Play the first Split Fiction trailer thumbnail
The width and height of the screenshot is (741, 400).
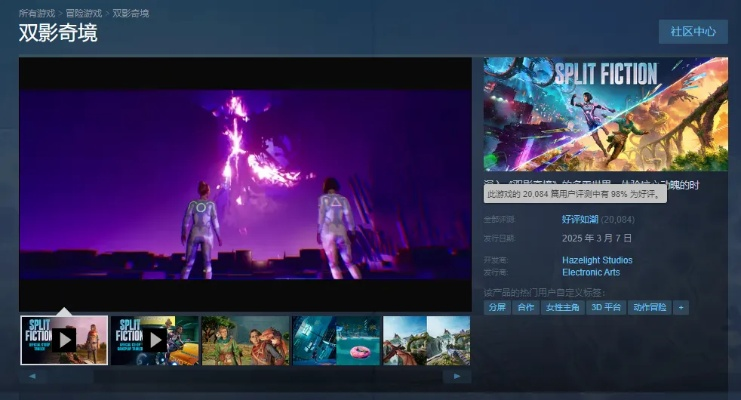64,340
